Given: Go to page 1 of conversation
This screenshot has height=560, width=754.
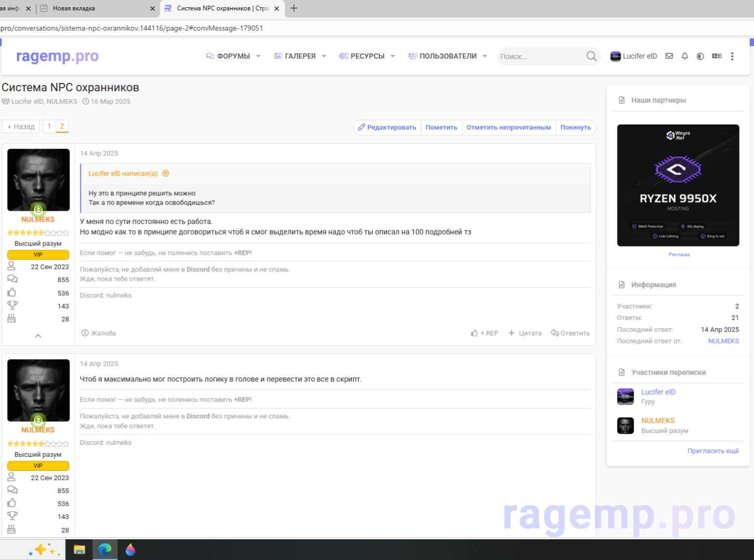Looking at the screenshot, I should click(x=49, y=126).
